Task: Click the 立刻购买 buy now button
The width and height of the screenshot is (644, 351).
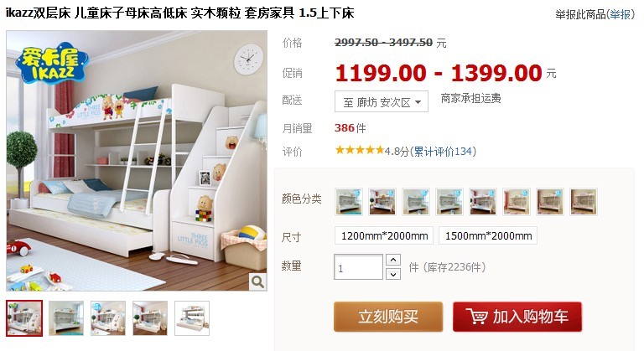Action: pos(388,317)
